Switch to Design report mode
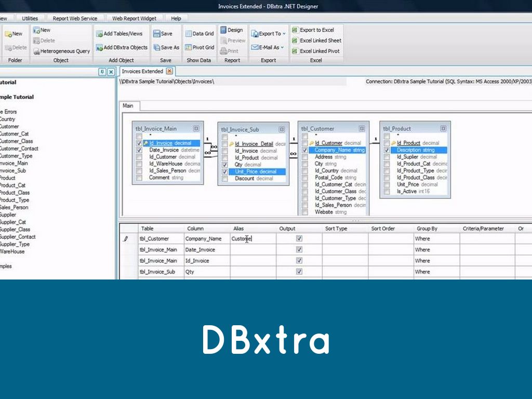532x399 pixels. [223, 30]
